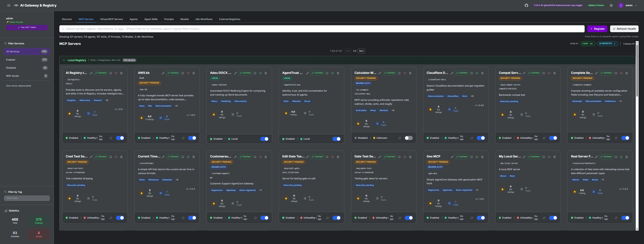Expand +5 more tags on AI Registry tools
The height and width of the screenshot is (244, 644).
107,100
